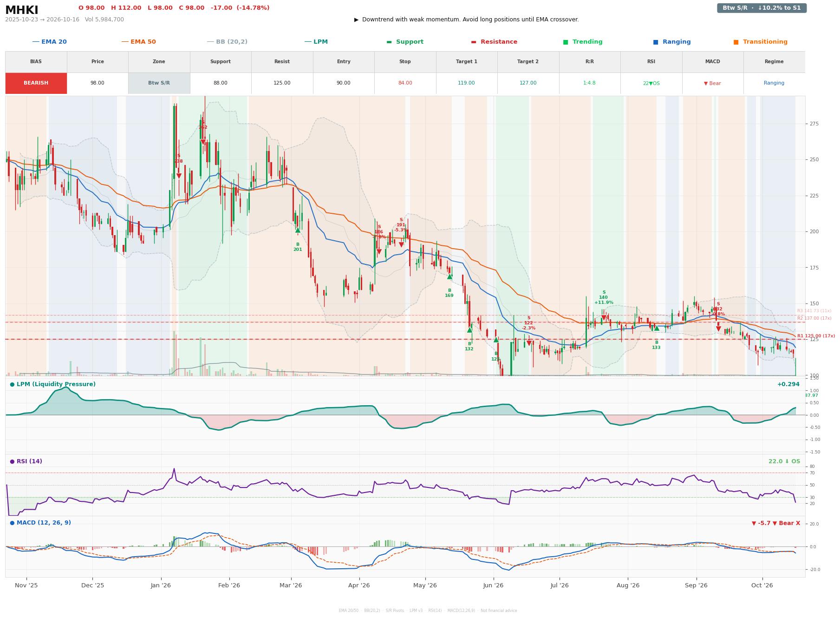Click the buy marker labeled B 133
Image resolution: width=840 pixels, height=618 pixels.
(x=657, y=328)
